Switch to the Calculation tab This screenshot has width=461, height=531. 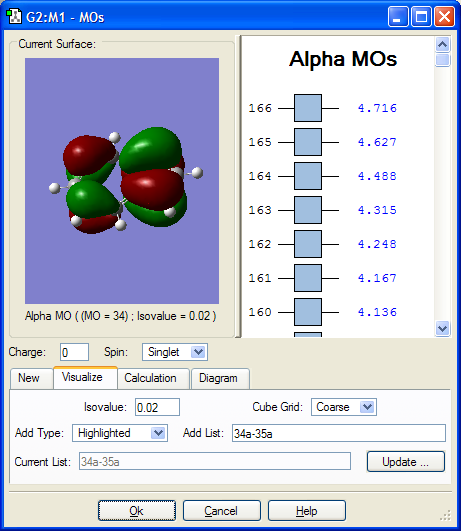(150, 378)
